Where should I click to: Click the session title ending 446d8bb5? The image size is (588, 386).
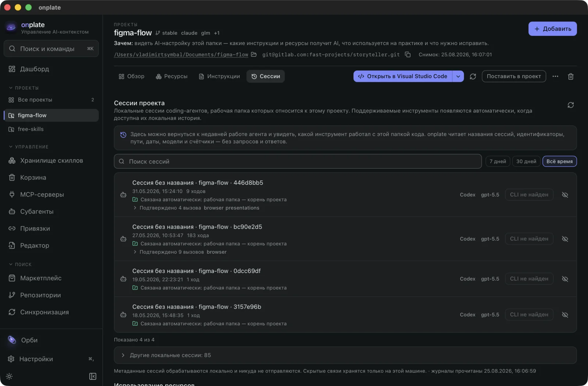(198, 183)
